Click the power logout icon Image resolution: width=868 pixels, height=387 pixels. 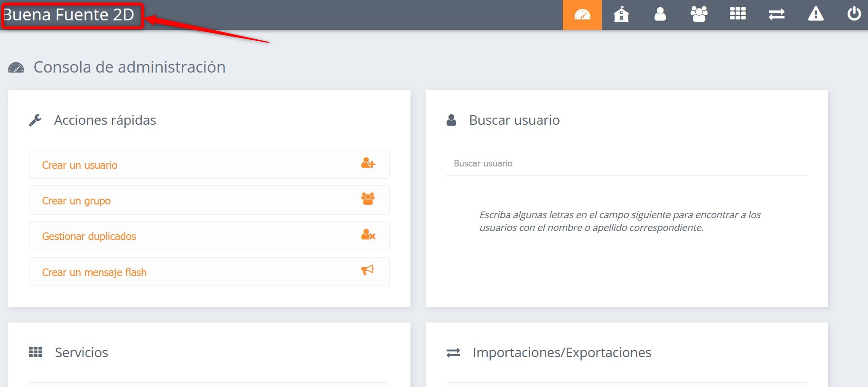click(854, 14)
